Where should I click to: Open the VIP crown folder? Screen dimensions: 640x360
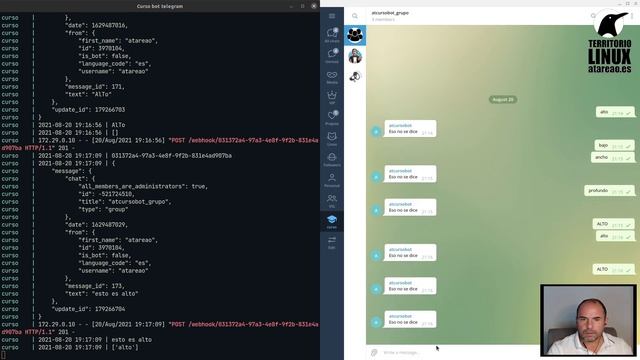click(x=332, y=97)
